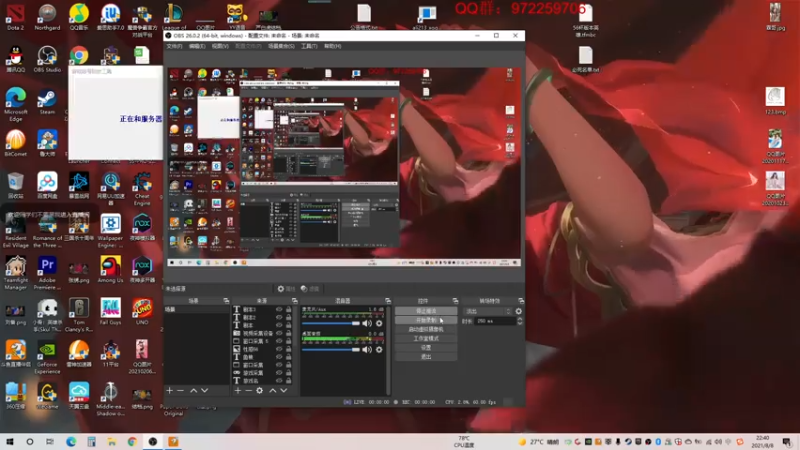
Task: Toggle visibility of the 窗口采集 5 source
Action: point(279,341)
